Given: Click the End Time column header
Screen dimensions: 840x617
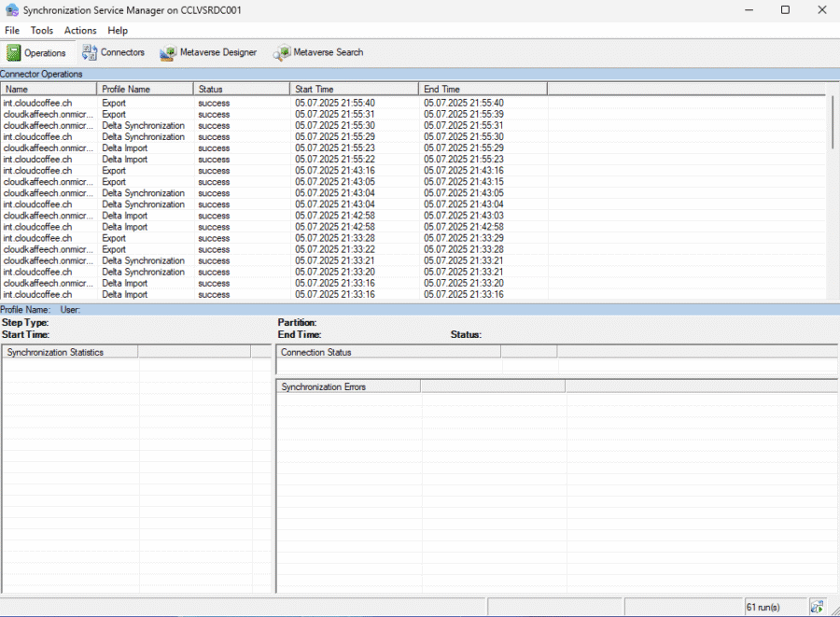Looking at the screenshot, I should pos(483,89).
